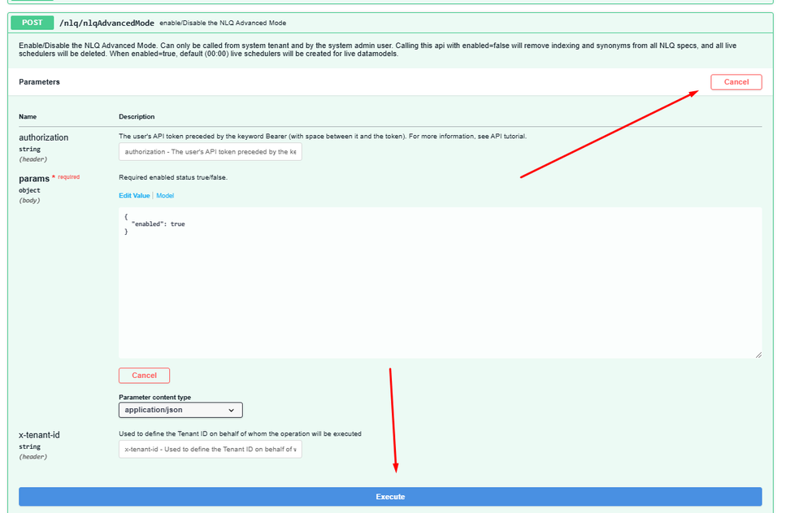Click the green POST method badge
The image size is (812, 513).
coord(32,23)
